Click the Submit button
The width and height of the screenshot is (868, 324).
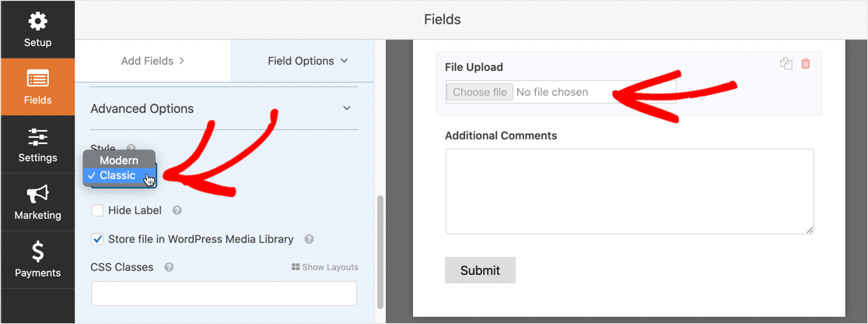(x=480, y=270)
